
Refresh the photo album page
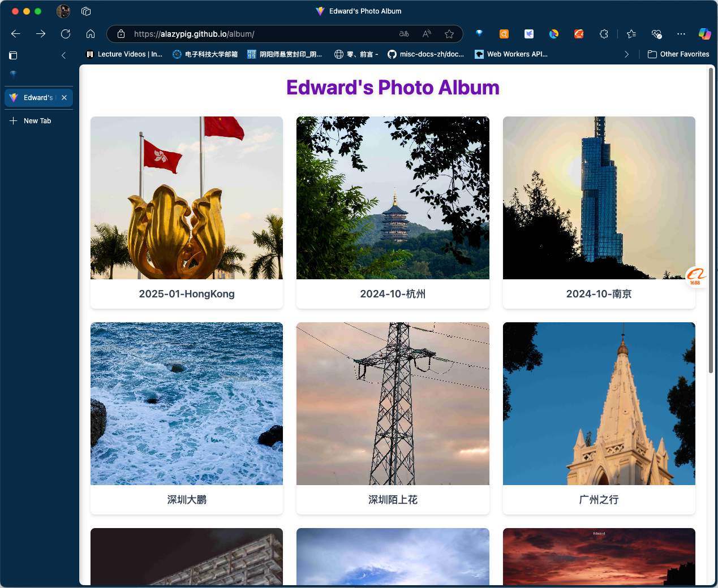[66, 34]
